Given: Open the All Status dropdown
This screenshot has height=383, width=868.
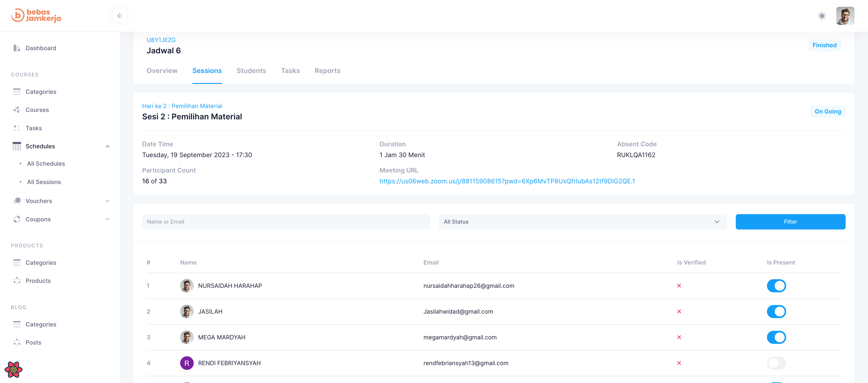Looking at the screenshot, I should tap(582, 222).
